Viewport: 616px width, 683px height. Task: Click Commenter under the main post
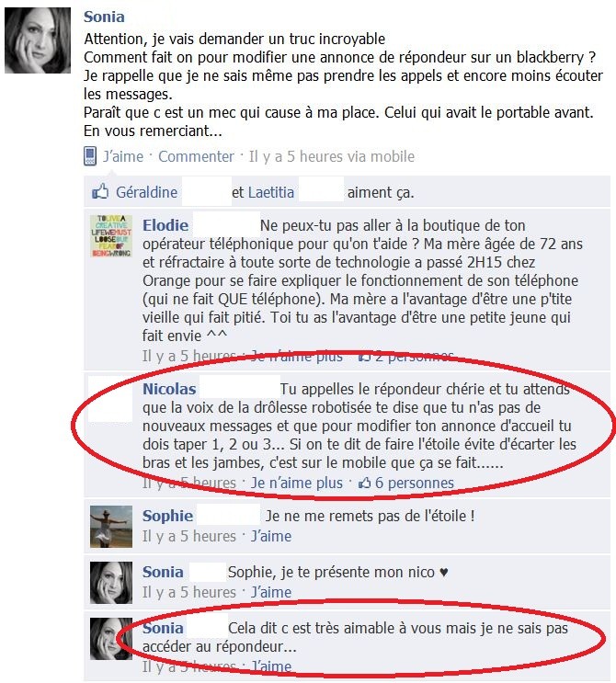pyautogui.click(x=196, y=156)
